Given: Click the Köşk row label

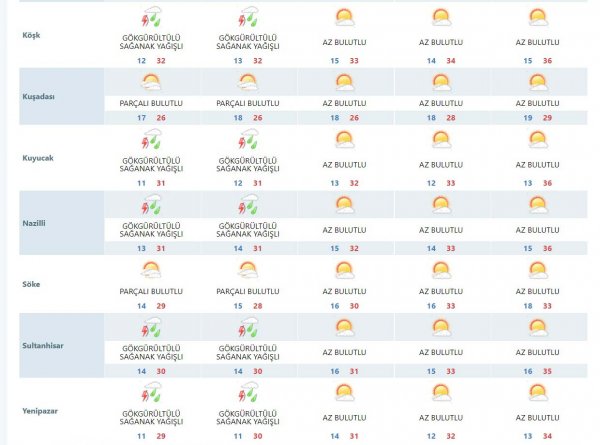Looking at the screenshot, I should point(31,35).
